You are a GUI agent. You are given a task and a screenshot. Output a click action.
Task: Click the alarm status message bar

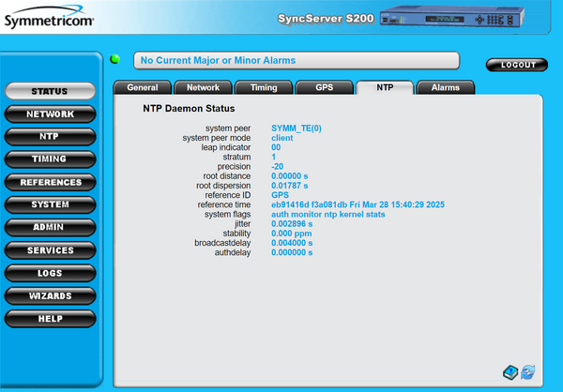(297, 60)
